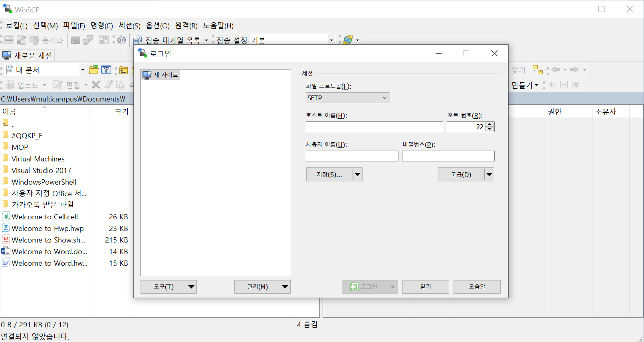Click the compare directories icon in main toolbar
Screen dimensions: 644x342
coord(9,40)
